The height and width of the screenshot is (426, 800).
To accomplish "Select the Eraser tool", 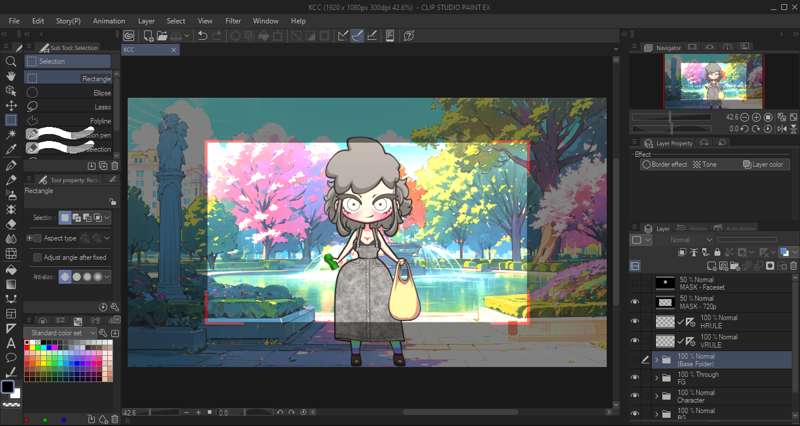I will click(11, 224).
